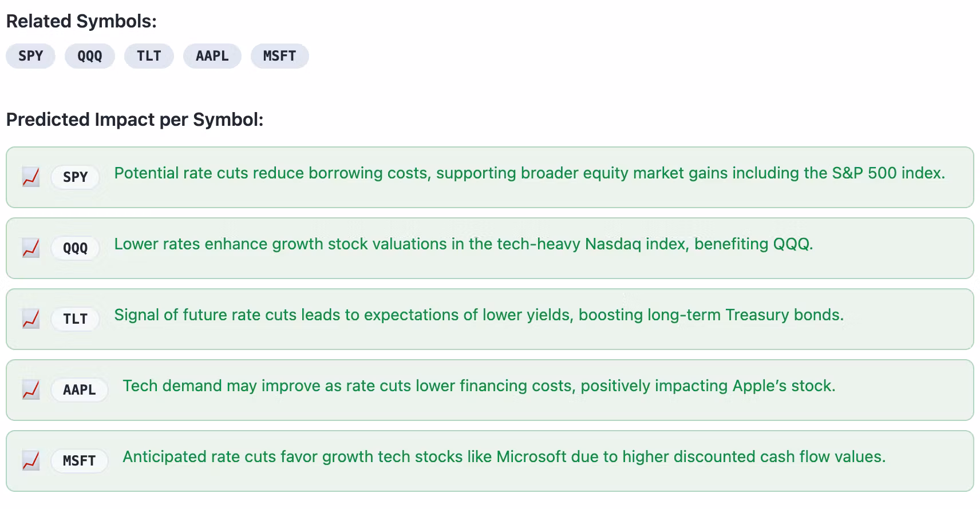Viewport: 980px width, 509px height.
Task: Click the uptrend chart icon beside SPY
Action: pos(31,177)
